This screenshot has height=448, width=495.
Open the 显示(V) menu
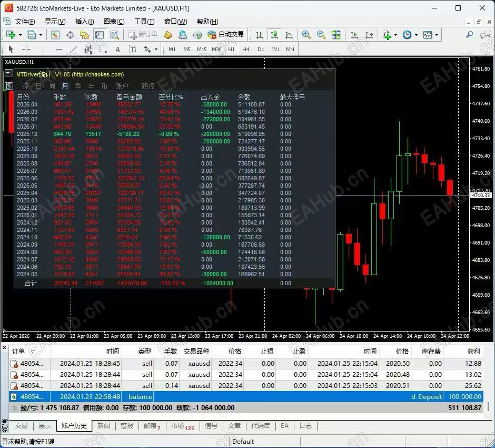click(x=55, y=22)
